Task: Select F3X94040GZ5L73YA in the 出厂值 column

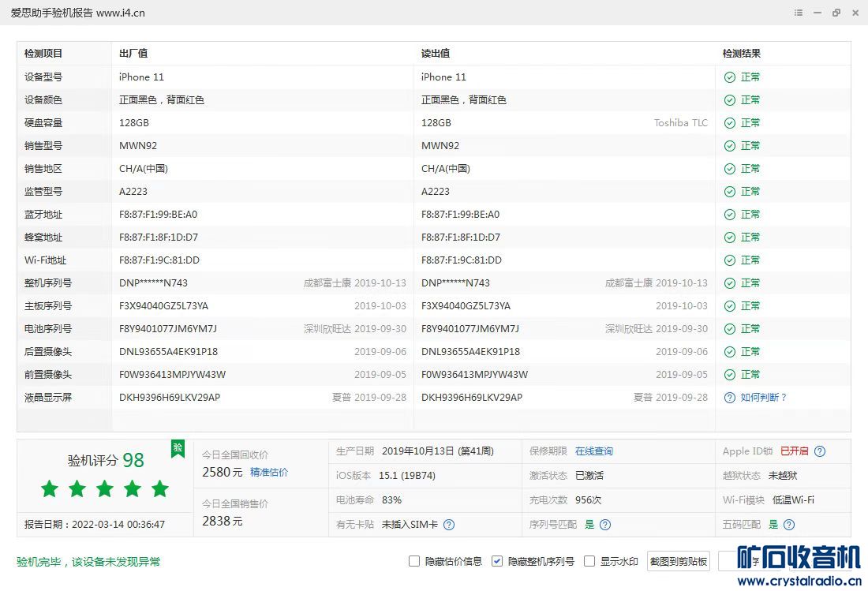Action: pyautogui.click(x=164, y=306)
